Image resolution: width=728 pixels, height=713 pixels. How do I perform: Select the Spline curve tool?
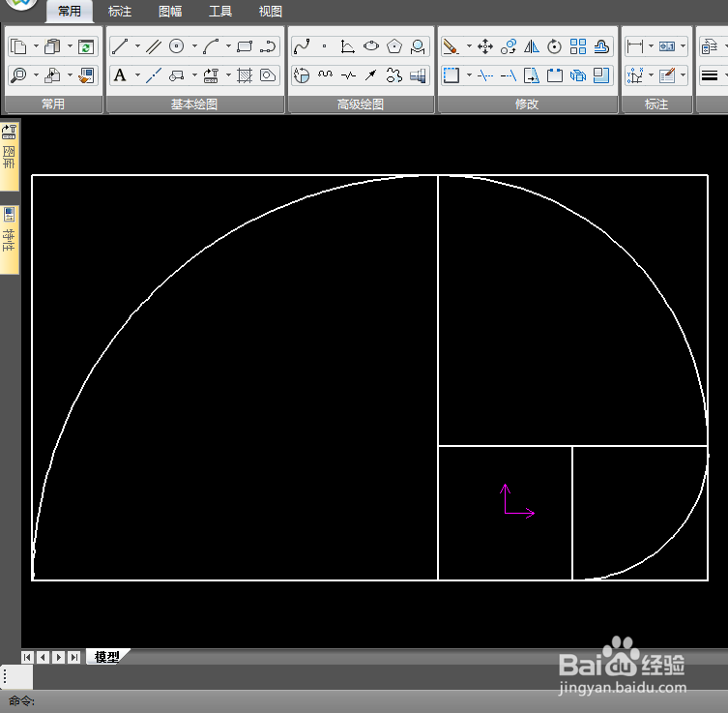[x=302, y=46]
